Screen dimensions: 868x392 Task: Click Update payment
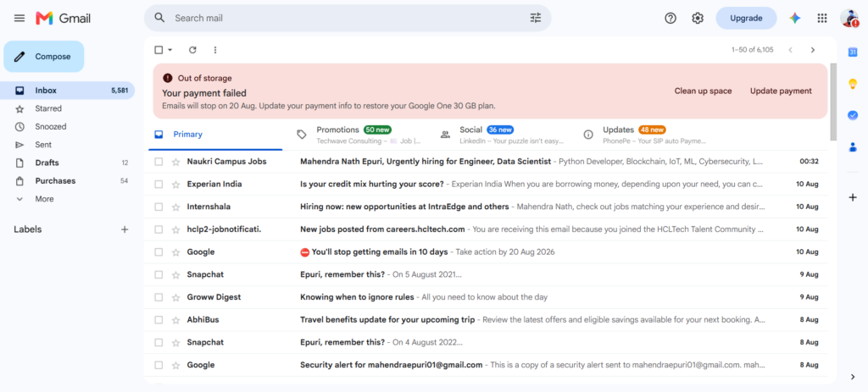click(781, 91)
